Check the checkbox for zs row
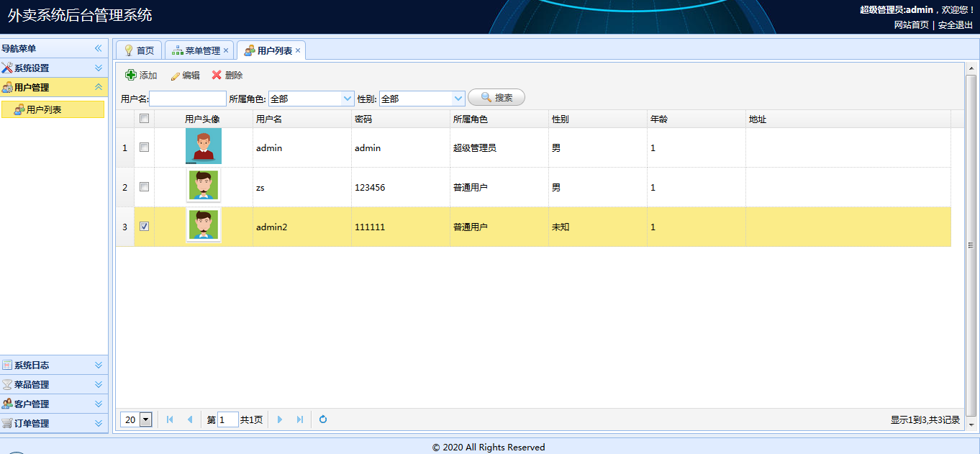The height and width of the screenshot is (454, 980). (x=144, y=187)
